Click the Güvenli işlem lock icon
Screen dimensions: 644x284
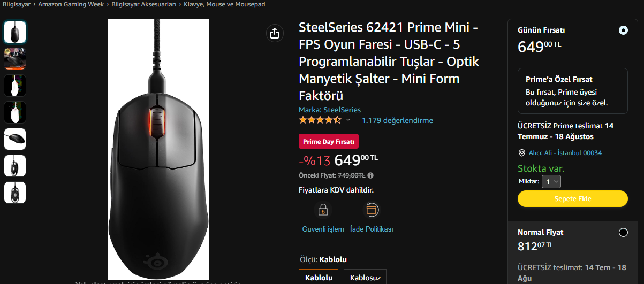[323, 210]
